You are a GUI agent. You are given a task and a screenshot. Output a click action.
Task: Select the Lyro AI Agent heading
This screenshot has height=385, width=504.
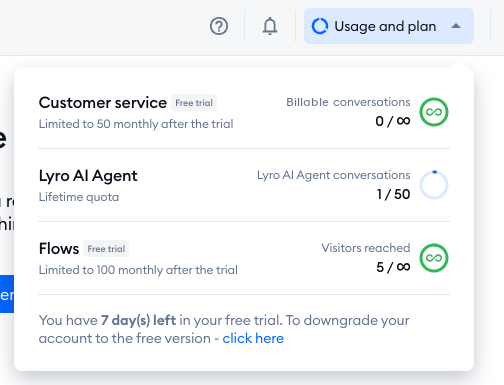[x=88, y=176]
